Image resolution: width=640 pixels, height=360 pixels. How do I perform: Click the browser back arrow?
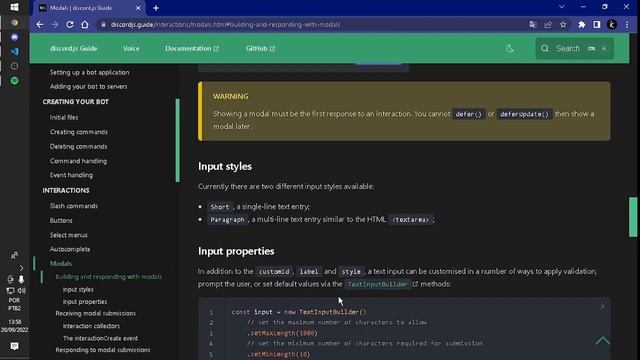pyautogui.click(x=40, y=24)
